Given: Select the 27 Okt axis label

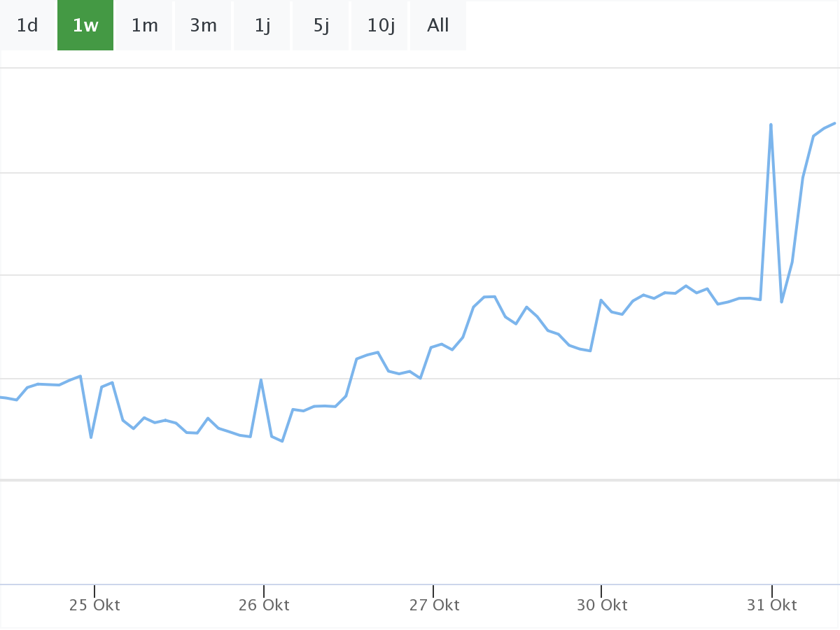Looking at the screenshot, I should (x=434, y=605).
